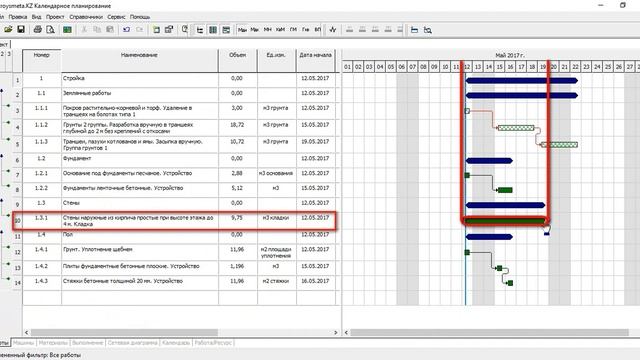Click the 'МН' toolbar button
The height and width of the screenshot is (360, 640).
point(268,30)
